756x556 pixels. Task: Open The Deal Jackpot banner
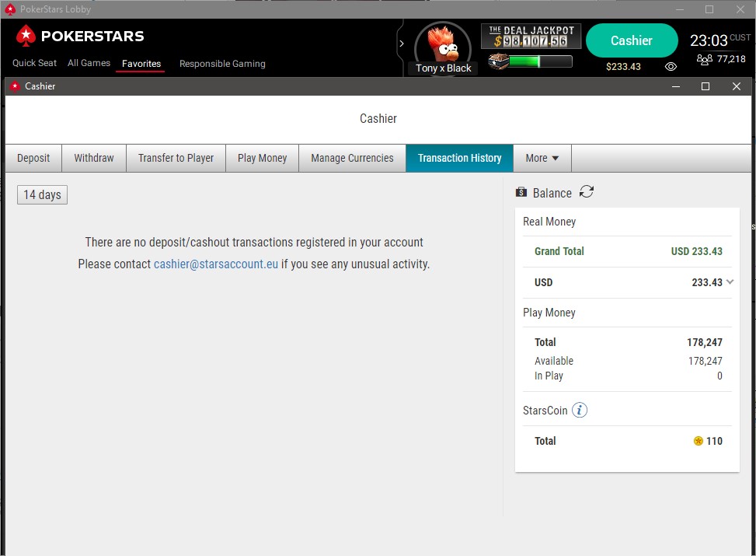pyautogui.click(x=531, y=37)
